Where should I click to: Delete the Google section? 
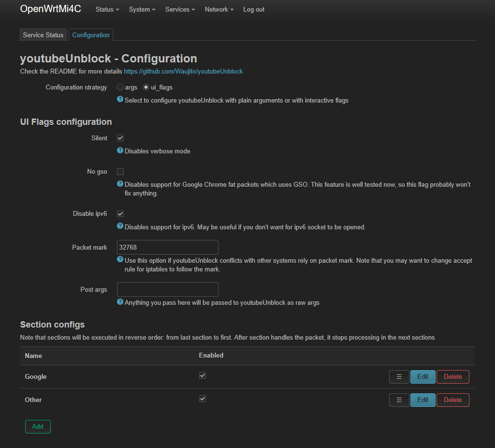pyautogui.click(x=452, y=376)
